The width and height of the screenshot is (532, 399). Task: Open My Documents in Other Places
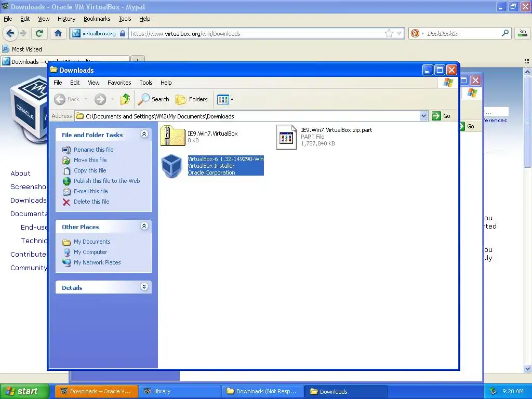pyautogui.click(x=92, y=242)
